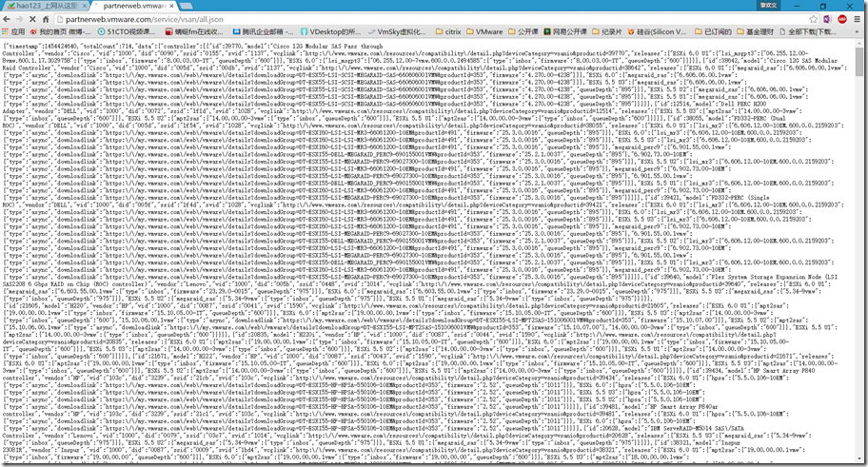Click the forward navigation arrow
Screen dimensions: 868x467
coord(20,19)
